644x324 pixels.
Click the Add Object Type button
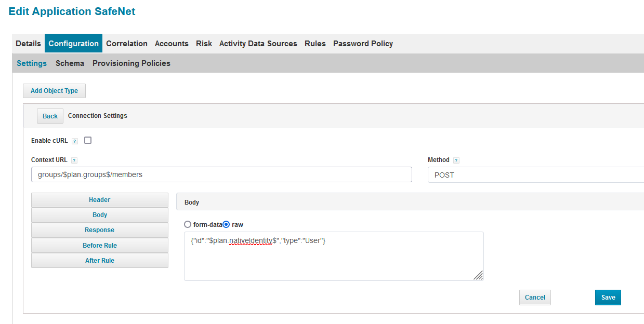tap(54, 91)
